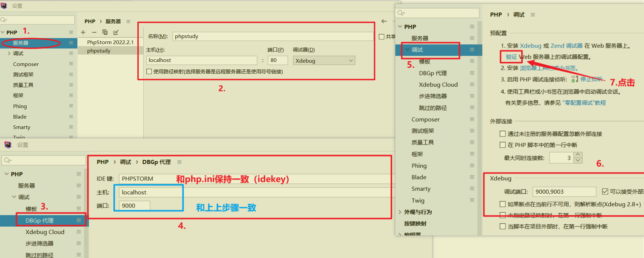
Task: Click the Xdebug Cloud row icon in the 调试 settings window
Action: (472, 85)
